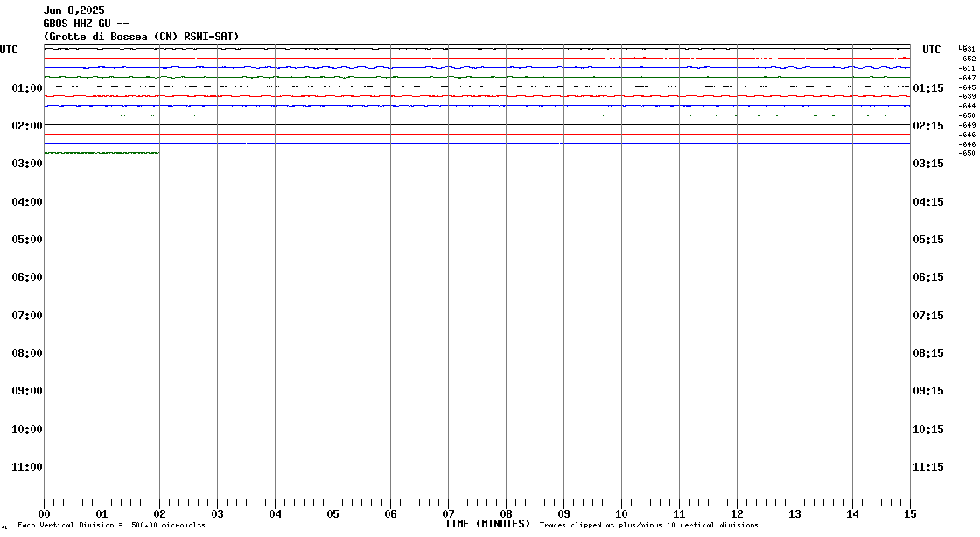The height and width of the screenshot is (537, 980).
Task: Click the 'UTC' label above 01:15
Action: (x=931, y=50)
